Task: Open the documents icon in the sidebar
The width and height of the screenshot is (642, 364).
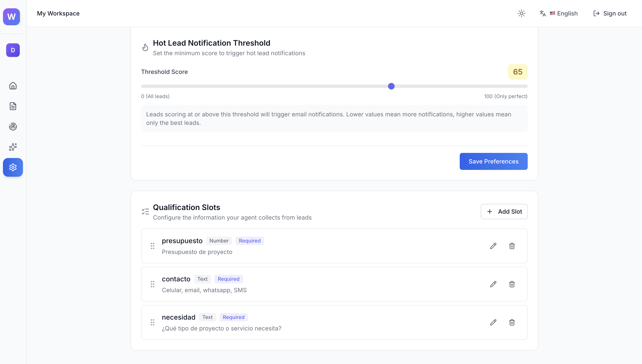Action: (13, 106)
